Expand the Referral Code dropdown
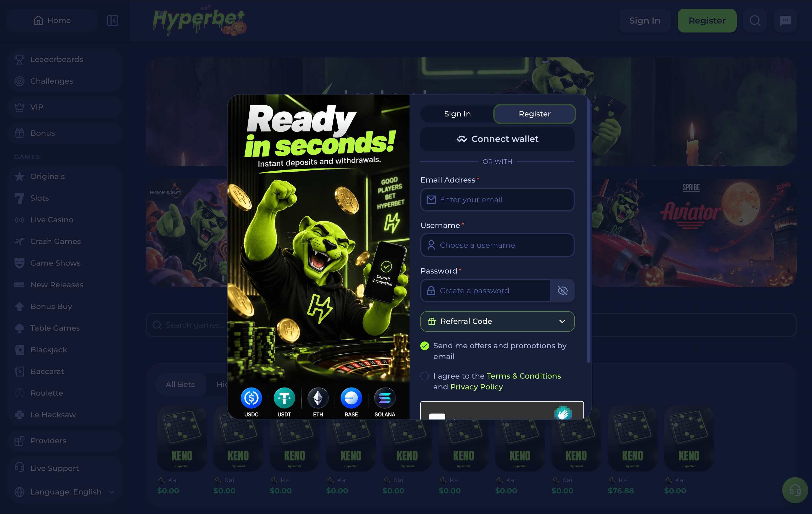 click(x=497, y=321)
